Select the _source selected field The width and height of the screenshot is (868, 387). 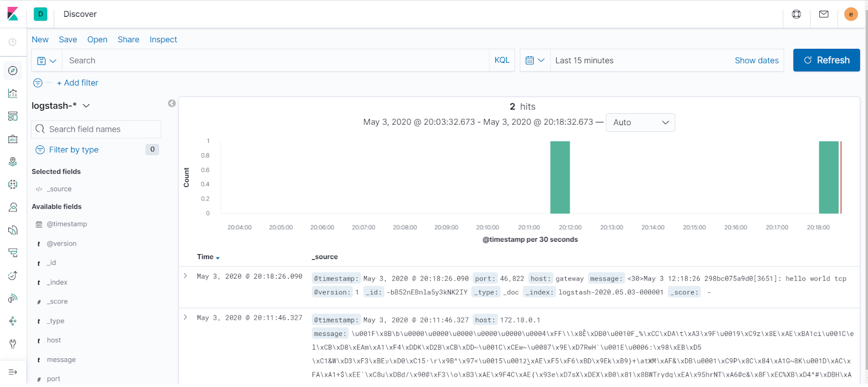click(59, 189)
